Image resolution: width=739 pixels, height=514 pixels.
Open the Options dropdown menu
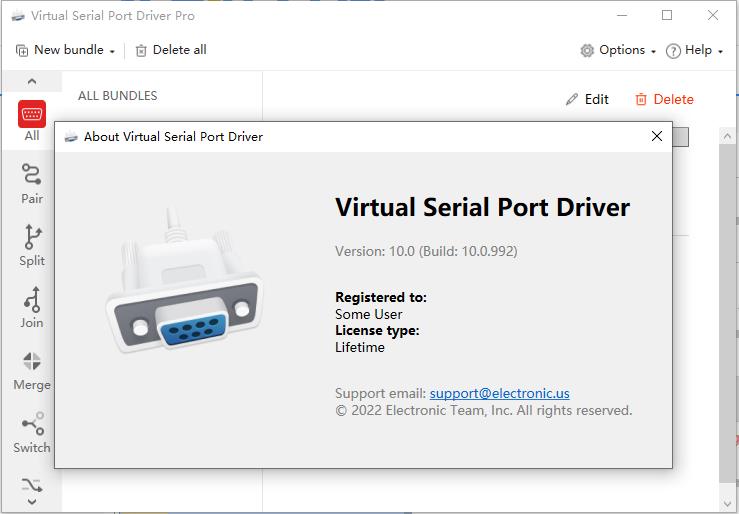pos(618,50)
